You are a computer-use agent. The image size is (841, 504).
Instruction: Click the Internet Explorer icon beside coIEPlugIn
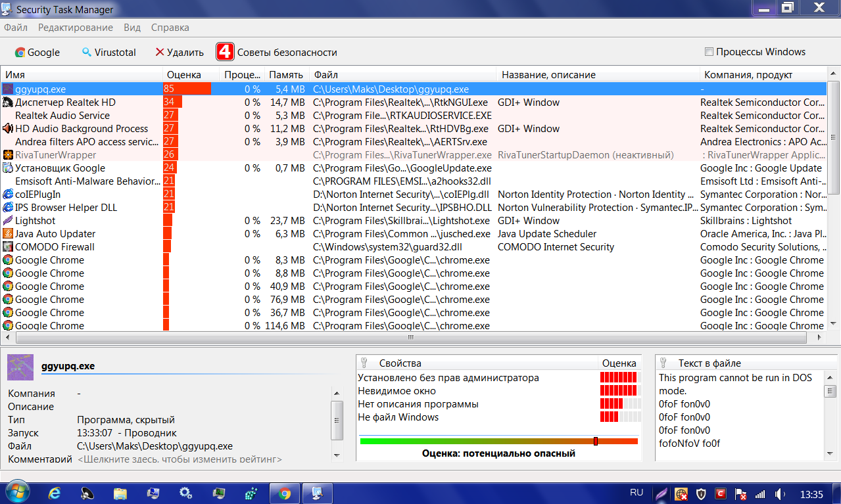(8, 194)
